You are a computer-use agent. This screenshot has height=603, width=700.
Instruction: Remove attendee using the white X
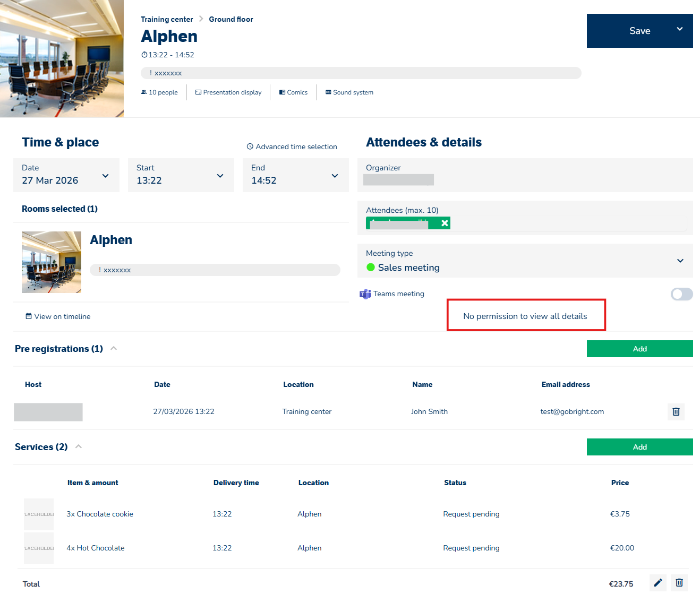(x=445, y=223)
